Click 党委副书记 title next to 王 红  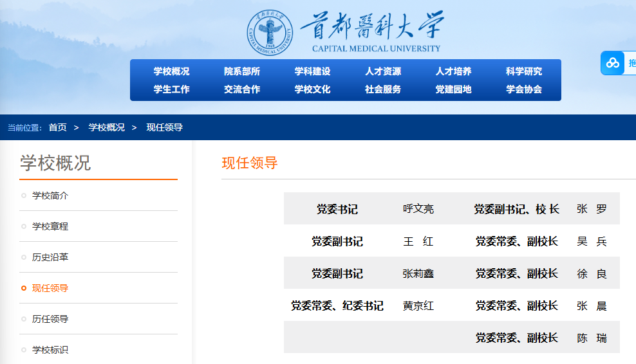pos(337,242)
